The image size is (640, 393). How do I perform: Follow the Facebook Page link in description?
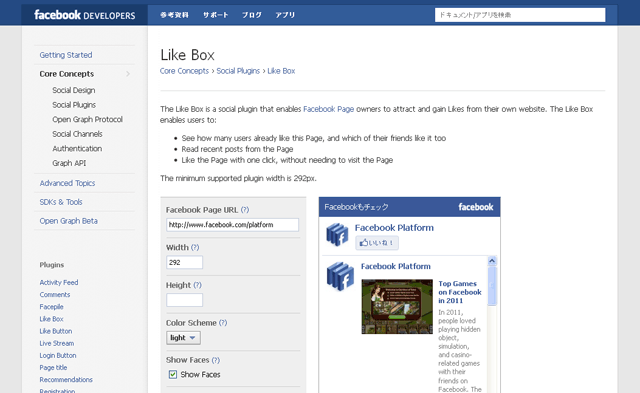pyautogui.click(x=329, y=109)
